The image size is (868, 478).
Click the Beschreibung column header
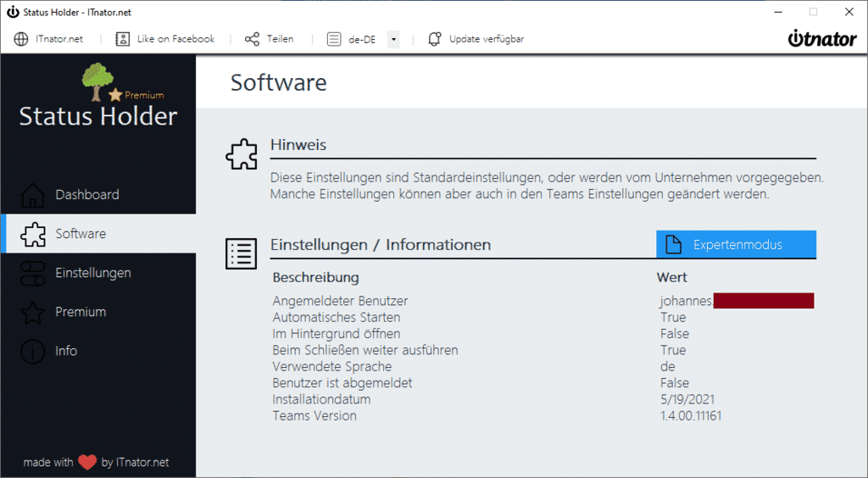(x=315, y=278)
